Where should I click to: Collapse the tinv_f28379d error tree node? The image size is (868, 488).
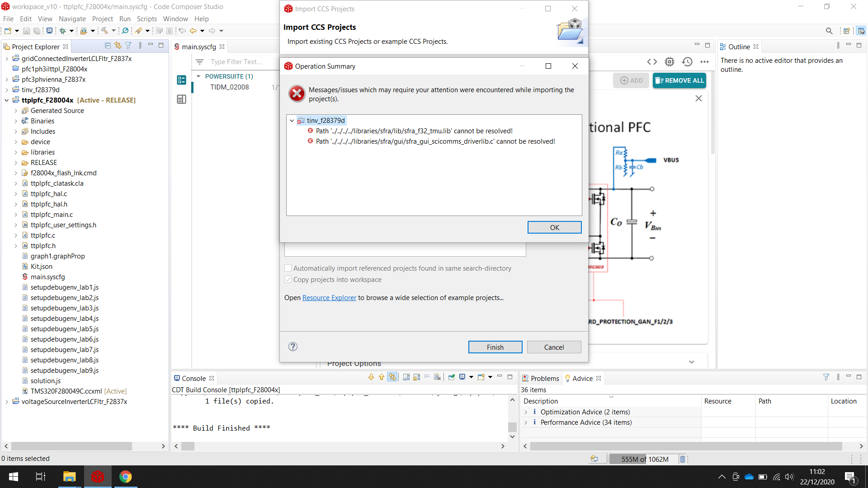click(x=292, y=121)
